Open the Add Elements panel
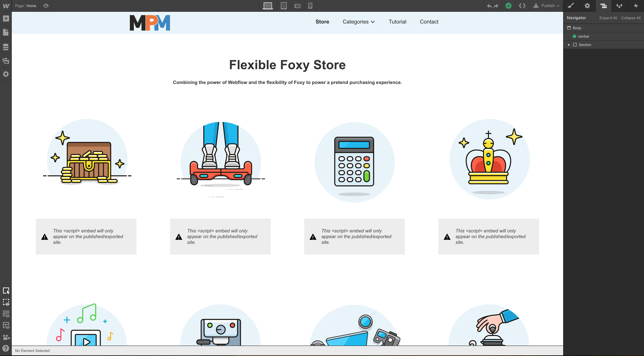The width and height of the screenshot is (644, 356). [6, 18]
